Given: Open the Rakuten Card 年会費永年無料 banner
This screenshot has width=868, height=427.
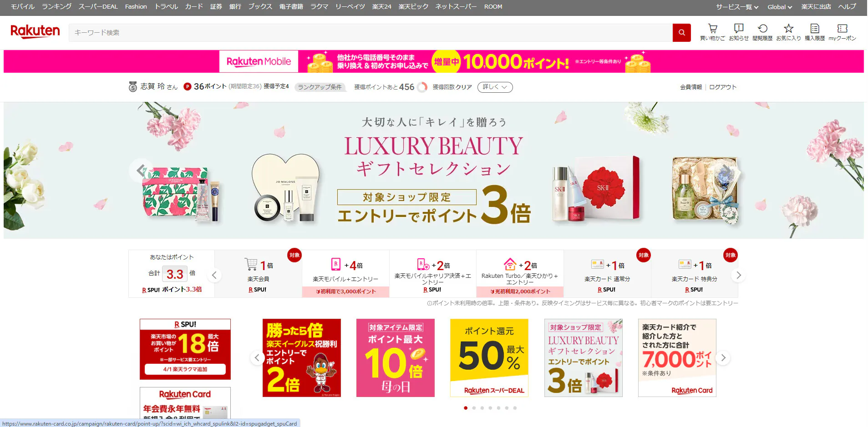Looking at the screenshot, I should point(185,403).
